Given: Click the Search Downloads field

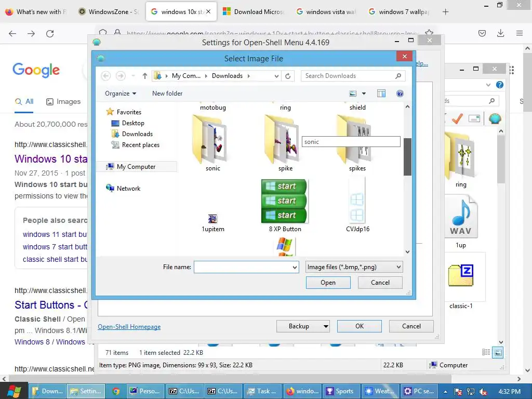Looking at the screenshot, I should (353, 76).
